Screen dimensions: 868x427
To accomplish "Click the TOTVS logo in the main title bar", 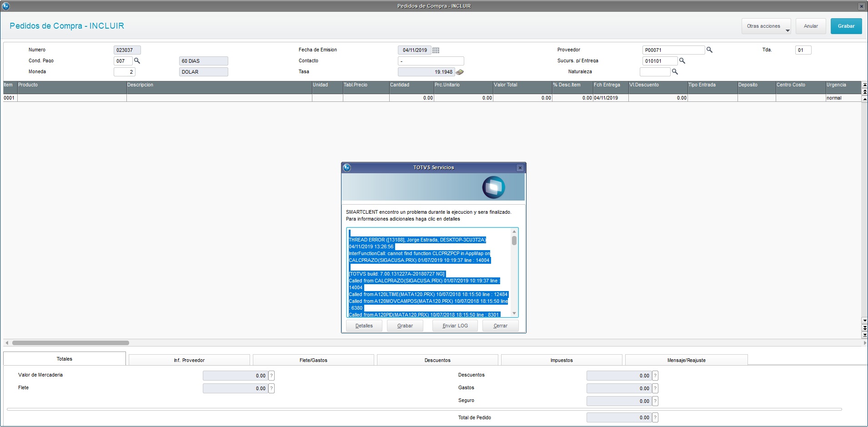I will pyautogui.click(x=6, y=6).
